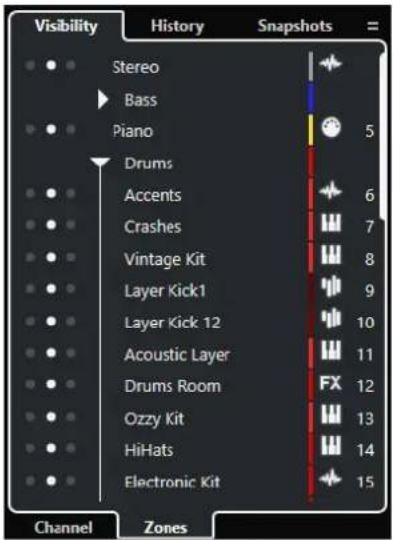The height and width of the screenshot is (540, 393).
Task: Open the Snapshots tab
Action: click(295, 26)
